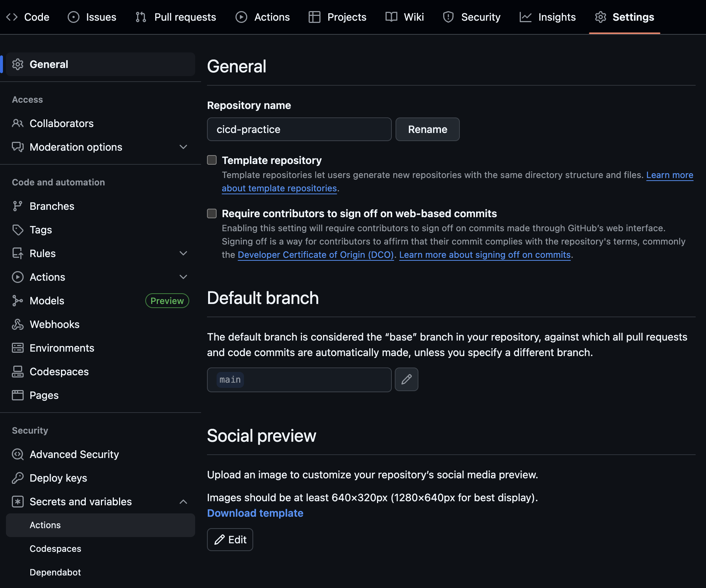This screenshot has width=706, height=588.
Task: Click the Tags label icon
Action: (18, 230)
